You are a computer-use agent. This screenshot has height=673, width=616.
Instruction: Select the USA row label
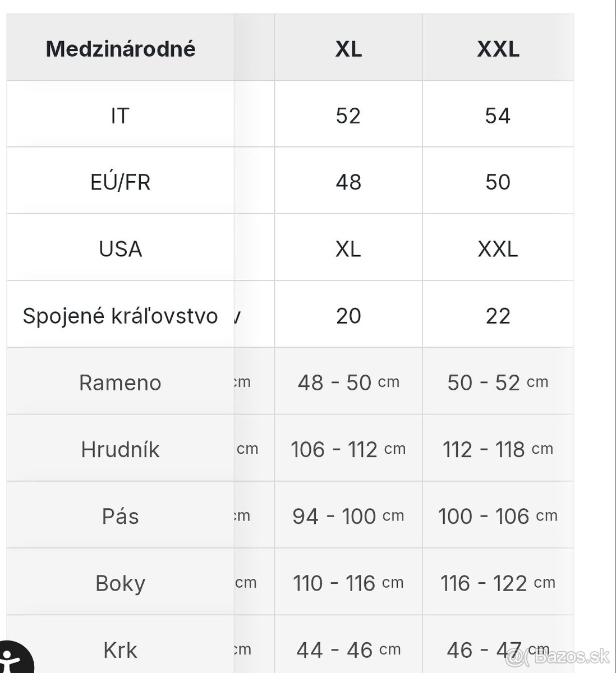[120, 248]
